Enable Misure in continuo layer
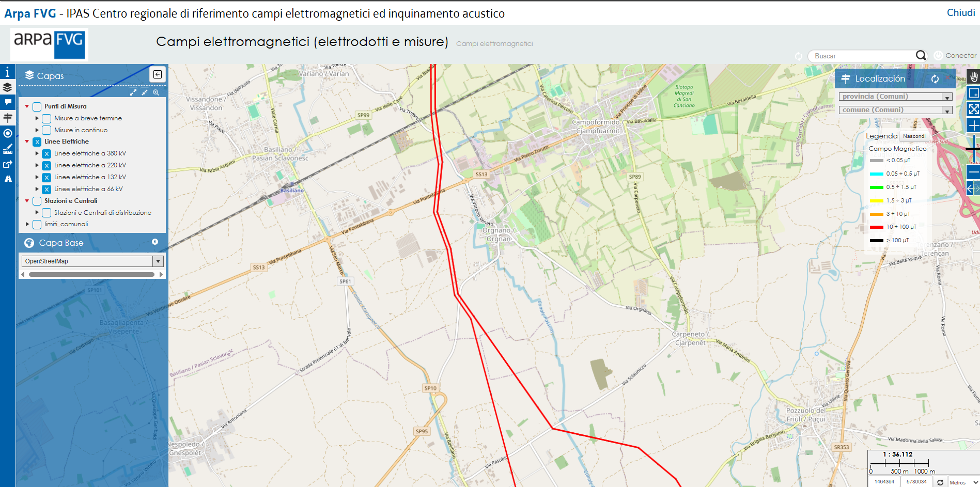The width and height of the screenshot is (980, 487). pyautogui.click(x=46, y=130)
